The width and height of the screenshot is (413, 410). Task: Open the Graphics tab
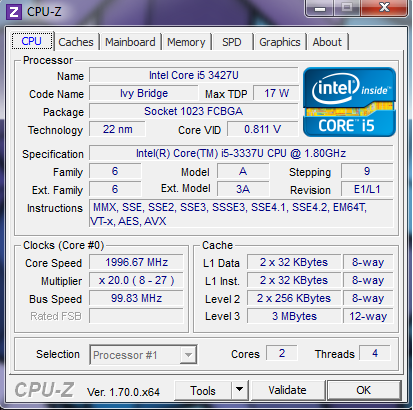pyautogui.click(x=280, y=42)
